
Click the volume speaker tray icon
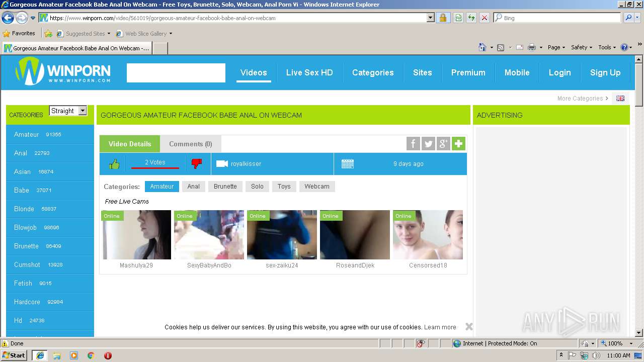[x=596, y=355]
